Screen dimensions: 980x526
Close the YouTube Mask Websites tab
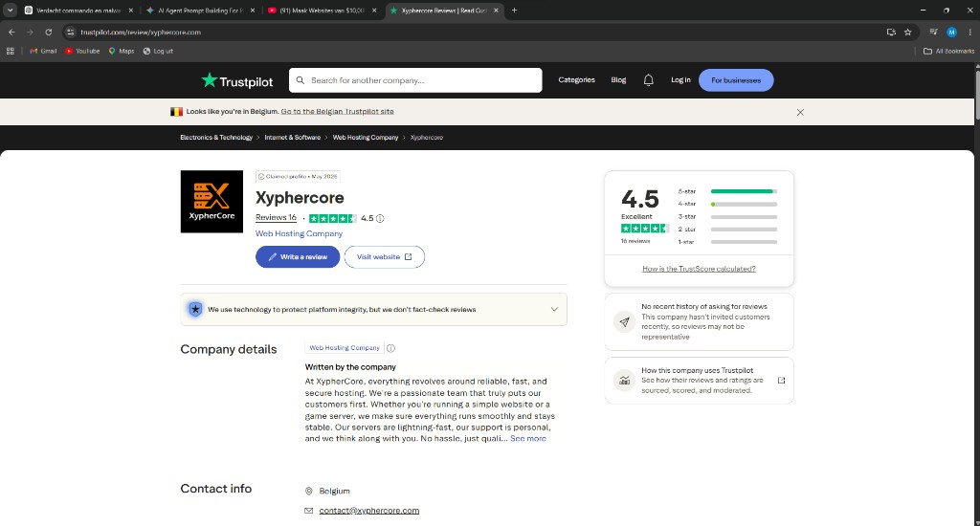point(374,11)
